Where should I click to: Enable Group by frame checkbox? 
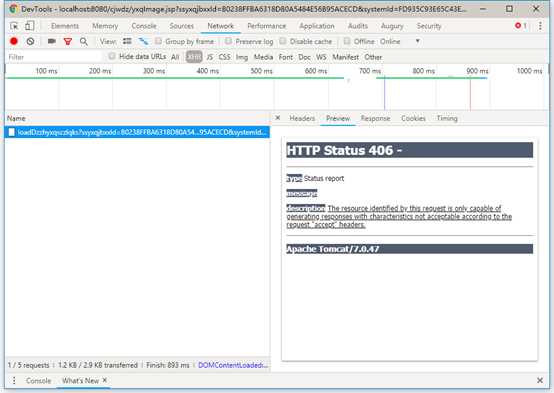pos(158,41)
